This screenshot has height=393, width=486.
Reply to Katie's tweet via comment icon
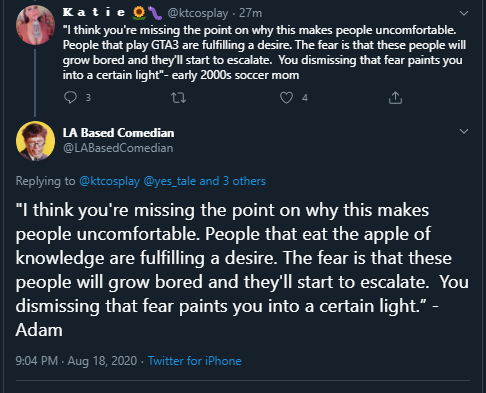point(70,98)
